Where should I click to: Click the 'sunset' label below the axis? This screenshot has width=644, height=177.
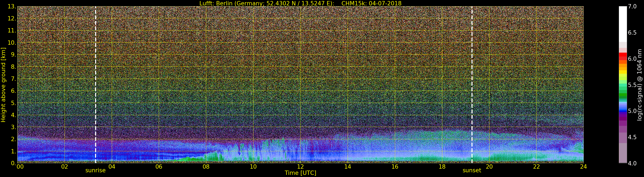472,171
